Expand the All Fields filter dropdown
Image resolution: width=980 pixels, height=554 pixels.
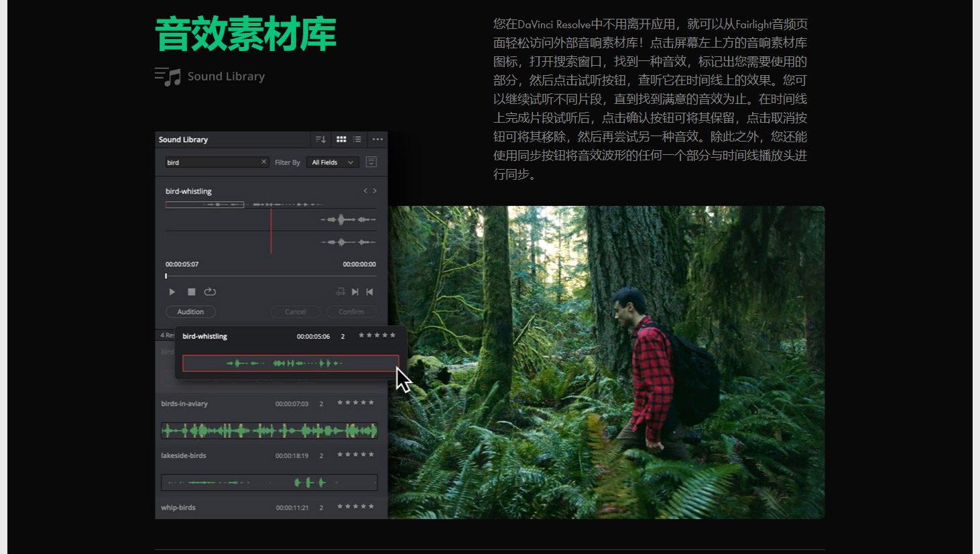332,162
